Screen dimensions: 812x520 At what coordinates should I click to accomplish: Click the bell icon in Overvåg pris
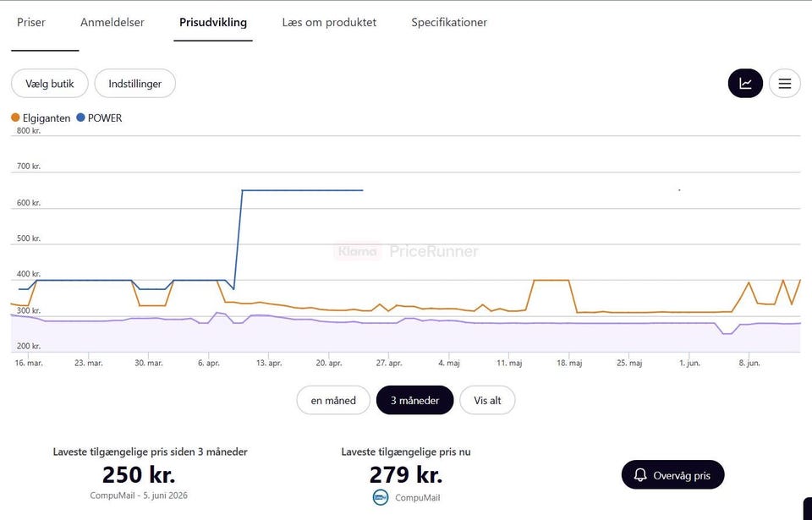click(640, 475)
